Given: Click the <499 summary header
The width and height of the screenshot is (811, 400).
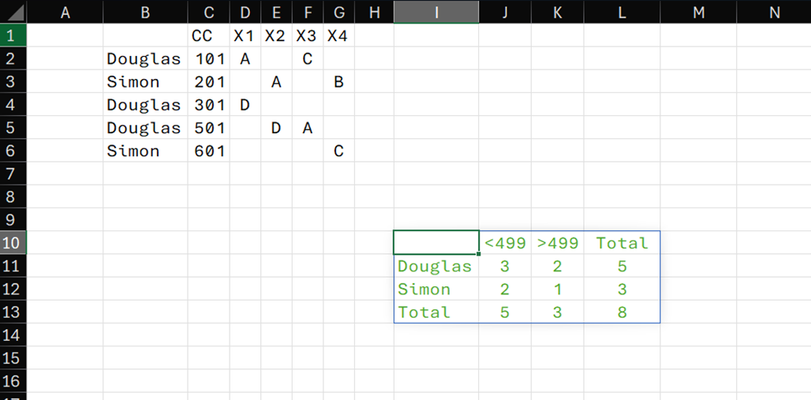Looking at the screenshot, I should (x=505, y=243).
